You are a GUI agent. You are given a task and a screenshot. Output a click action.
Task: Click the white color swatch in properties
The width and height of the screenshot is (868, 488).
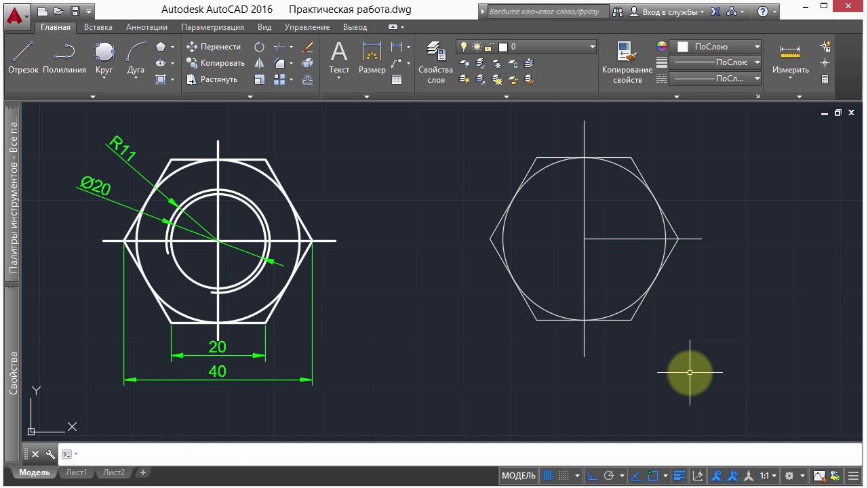click(x=683, y=47)
